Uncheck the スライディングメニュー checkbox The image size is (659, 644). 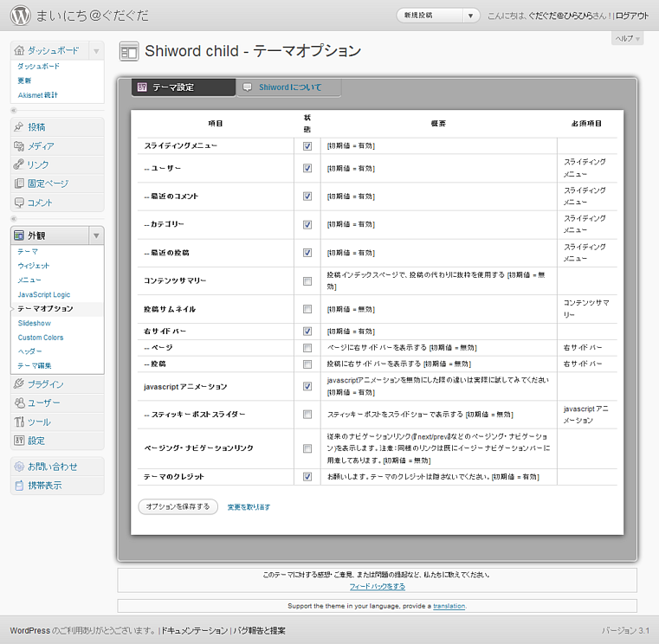307,146
